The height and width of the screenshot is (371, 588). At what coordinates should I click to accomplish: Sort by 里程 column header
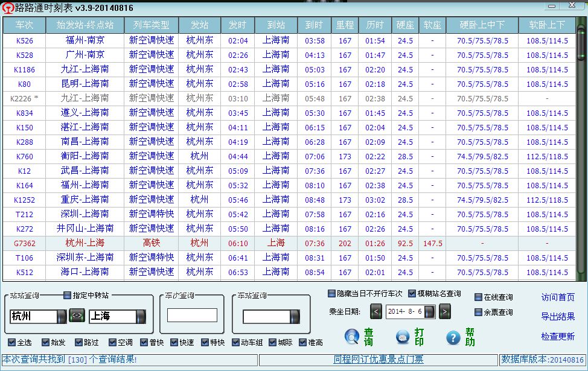pyautogui.click(x=345, y=25)
